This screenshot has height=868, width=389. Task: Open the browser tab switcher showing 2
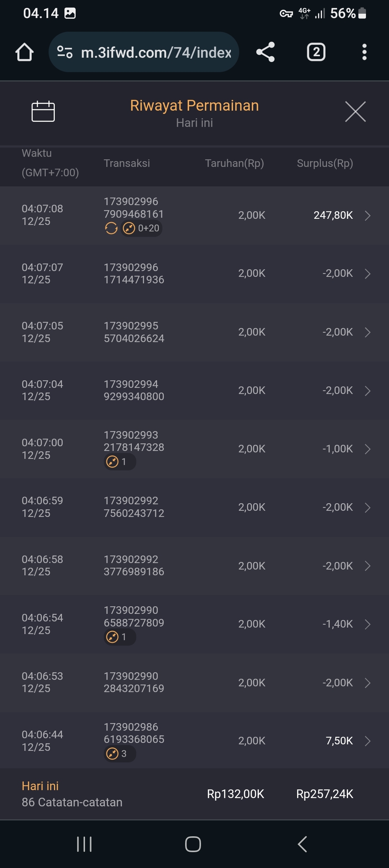(316, 52)
